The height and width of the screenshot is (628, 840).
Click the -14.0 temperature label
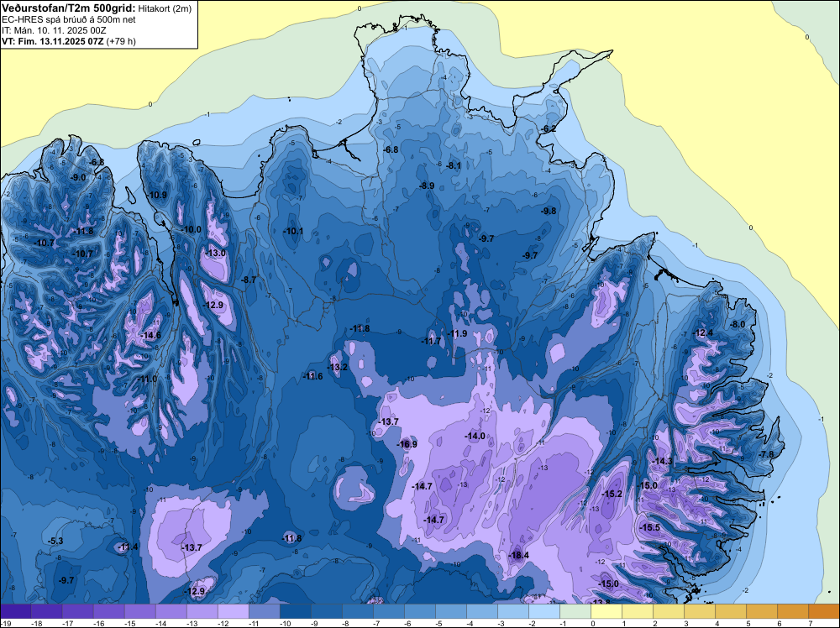tap(475, 436)
